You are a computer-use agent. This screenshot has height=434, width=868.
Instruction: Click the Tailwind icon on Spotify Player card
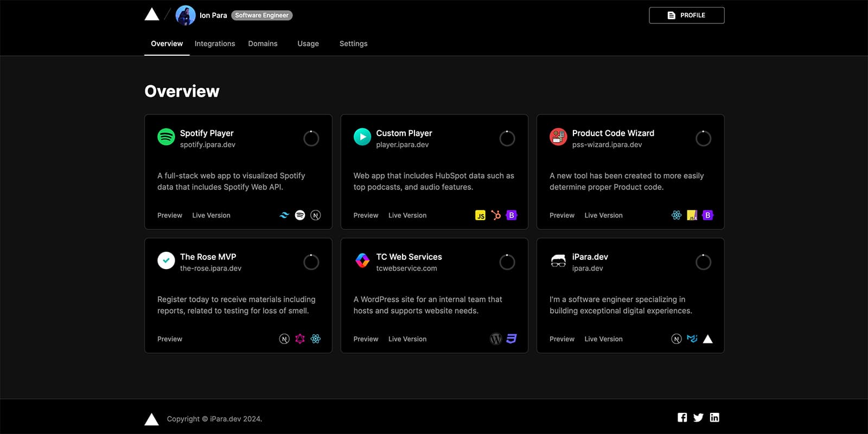[x=284, y=215]
